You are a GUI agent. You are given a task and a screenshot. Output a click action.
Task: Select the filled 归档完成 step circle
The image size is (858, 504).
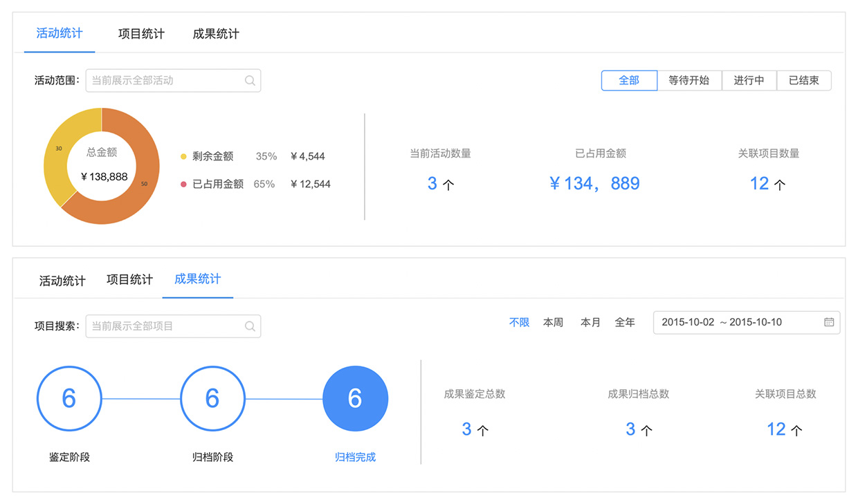[x=355, y=399]
